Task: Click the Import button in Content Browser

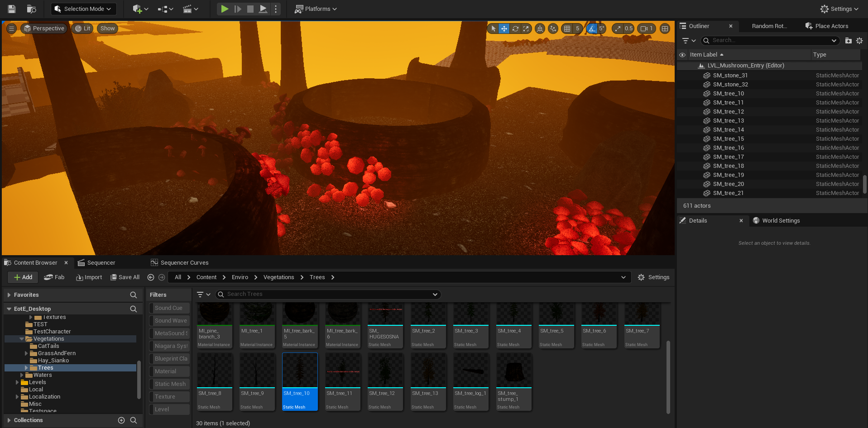Action: coord(89,277)
